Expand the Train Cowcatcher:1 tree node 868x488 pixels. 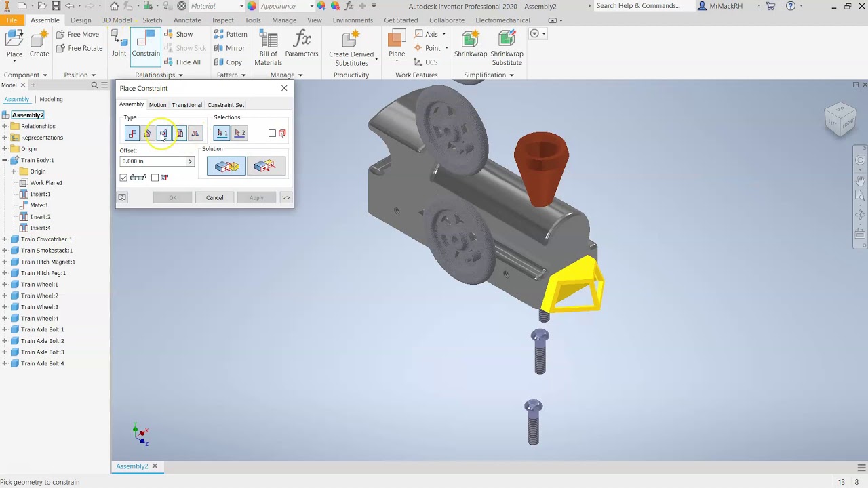(x=5, y=239)
